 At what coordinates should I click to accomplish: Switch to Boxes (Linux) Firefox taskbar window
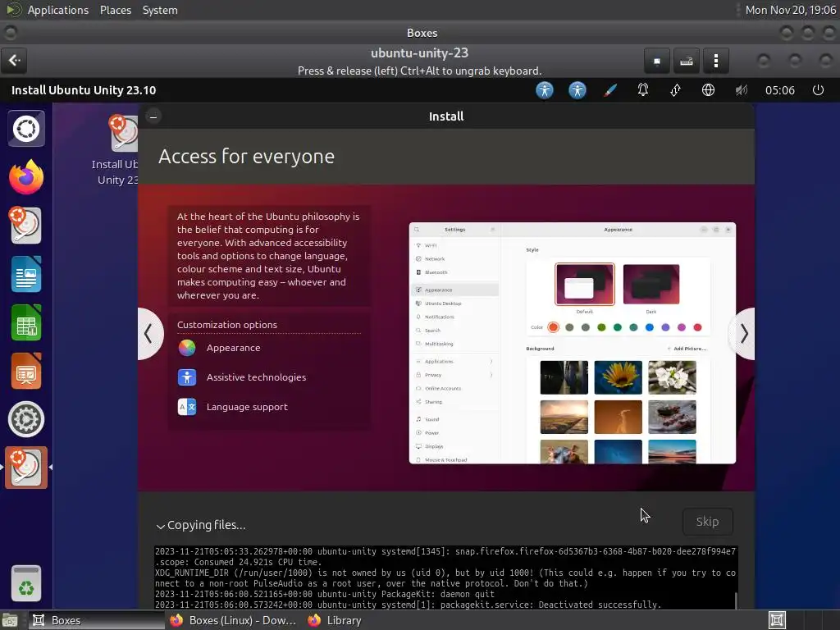point(234,620)
